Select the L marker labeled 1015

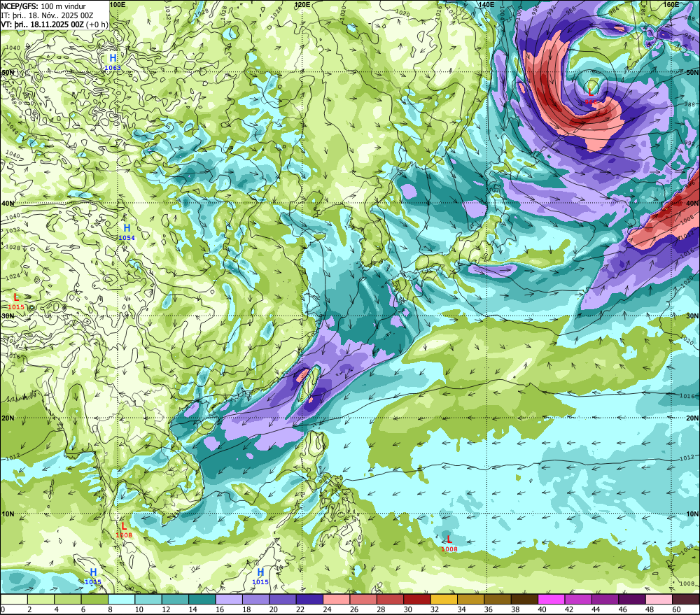(x=16, y=297)
